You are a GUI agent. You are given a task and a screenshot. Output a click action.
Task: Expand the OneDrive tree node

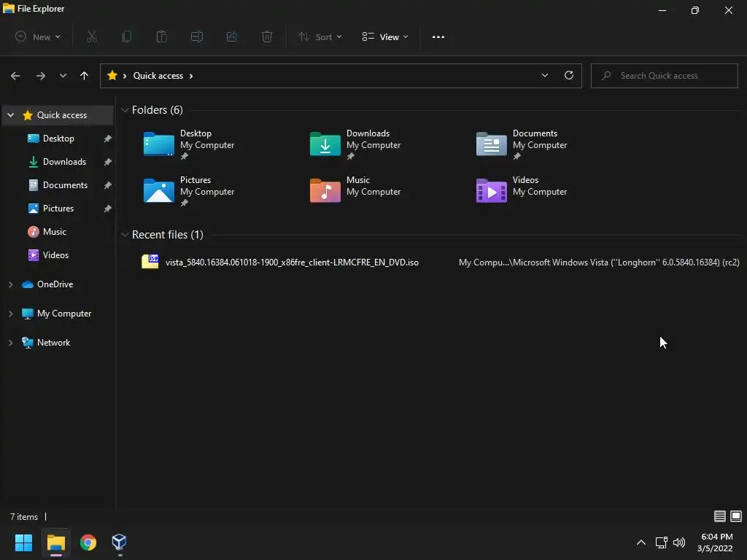[10, 284]
